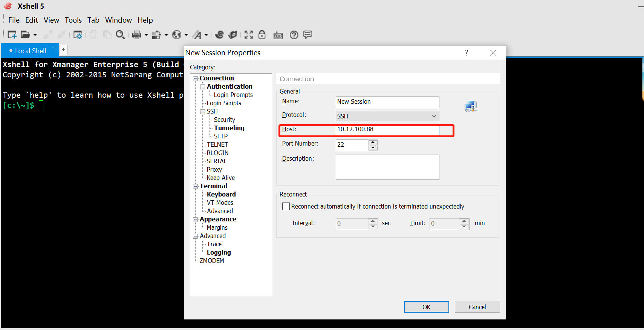Click the Open session folder icon
The height and width of the screenshot is (330, 644).
[x=25, y=35]
